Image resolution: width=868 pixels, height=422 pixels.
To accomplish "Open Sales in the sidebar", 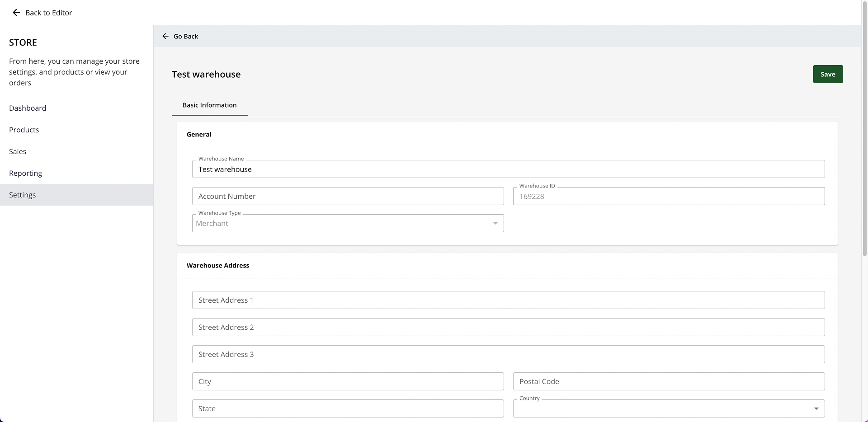I will [x=76, y=151].
